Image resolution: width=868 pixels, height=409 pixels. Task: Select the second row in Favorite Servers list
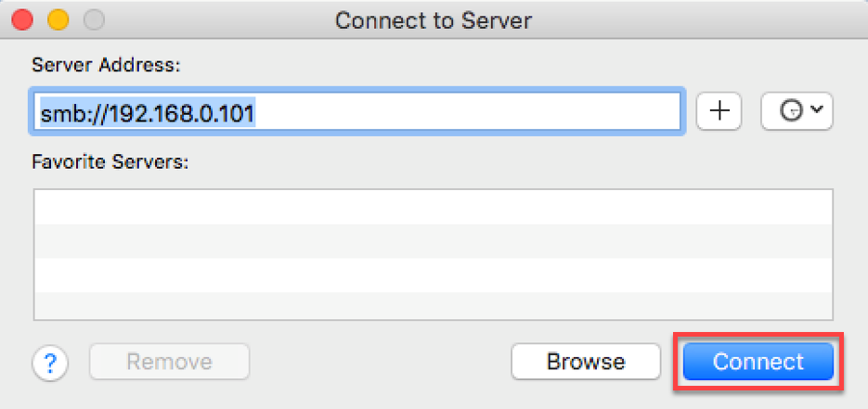tap(433, 239)
